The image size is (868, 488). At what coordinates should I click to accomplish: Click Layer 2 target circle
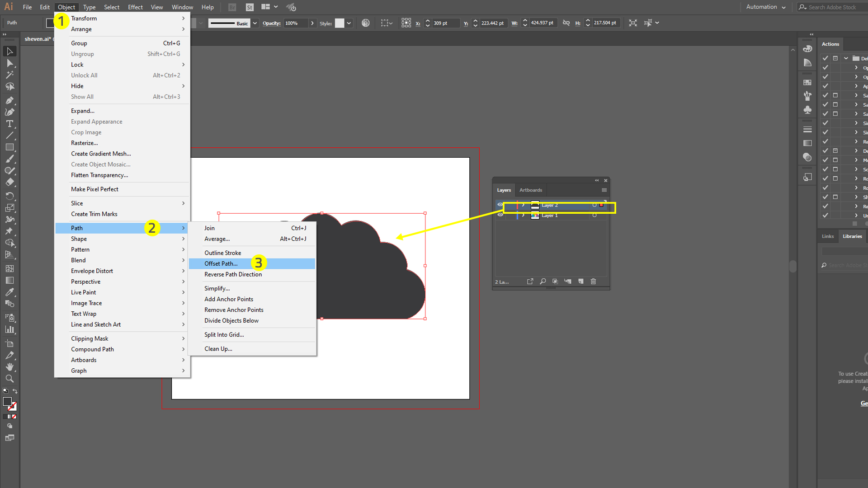coord(594,205)
